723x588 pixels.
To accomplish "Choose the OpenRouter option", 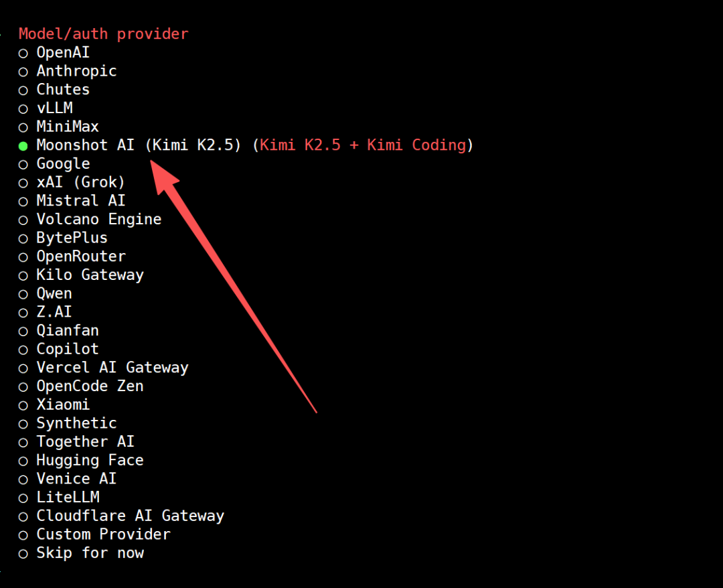I will (x=23, y=256).
